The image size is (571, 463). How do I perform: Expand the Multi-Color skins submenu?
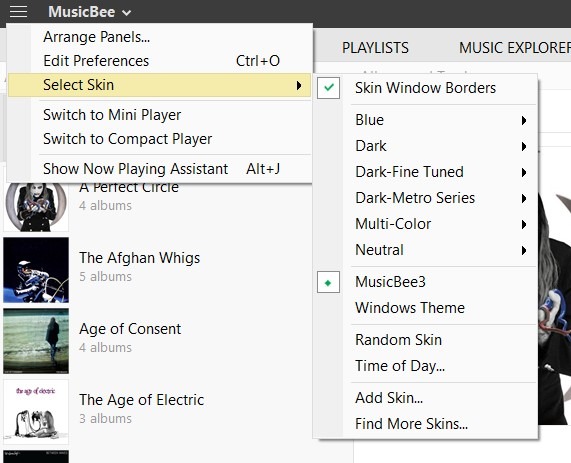[425, 224]
